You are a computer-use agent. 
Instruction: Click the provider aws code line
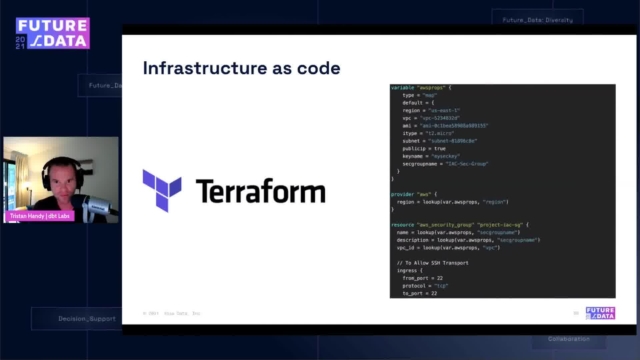pyautogui.click(x=414, y=194)
